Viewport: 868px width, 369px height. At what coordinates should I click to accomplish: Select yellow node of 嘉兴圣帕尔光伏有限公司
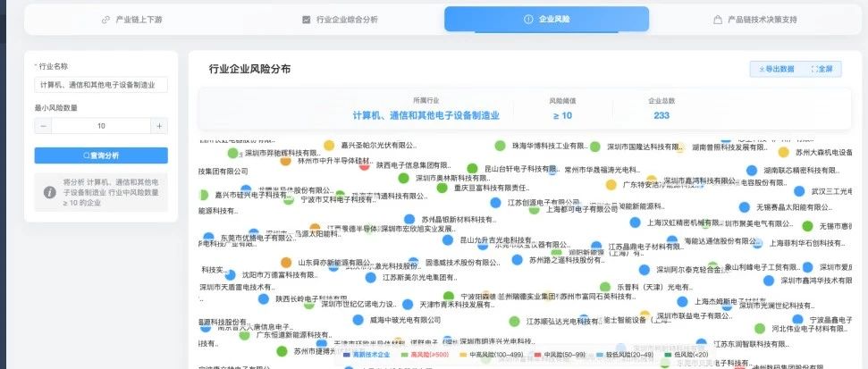pos(329,146)
